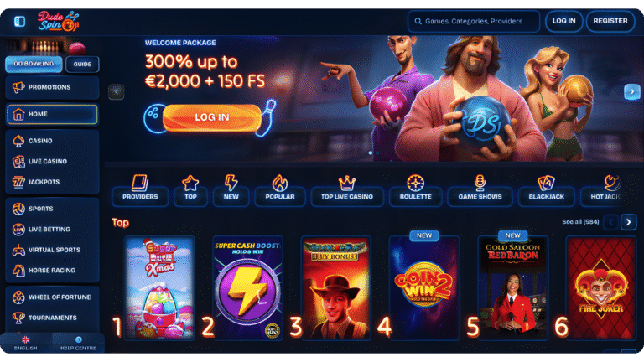The height and width of the screenshot is (362, 644).
Task: Click the orange Log In banner button
Action: [x=212, y=117]
